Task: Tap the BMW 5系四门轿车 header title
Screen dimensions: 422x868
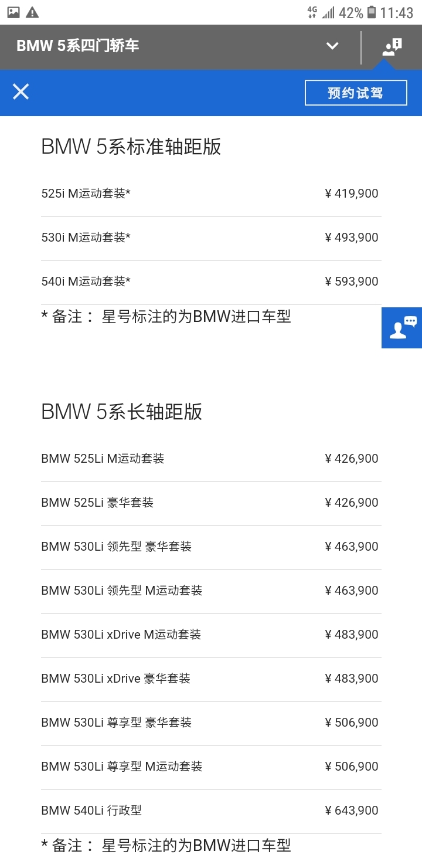Action: [x=78, y=46]
